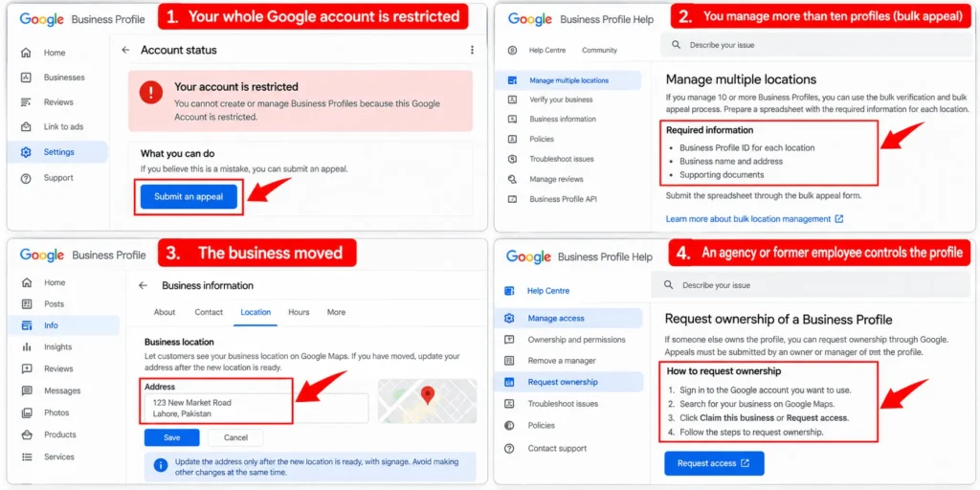
Task: Open Policies in Manage multiple locations sidebar
Action: pos(542,139)
